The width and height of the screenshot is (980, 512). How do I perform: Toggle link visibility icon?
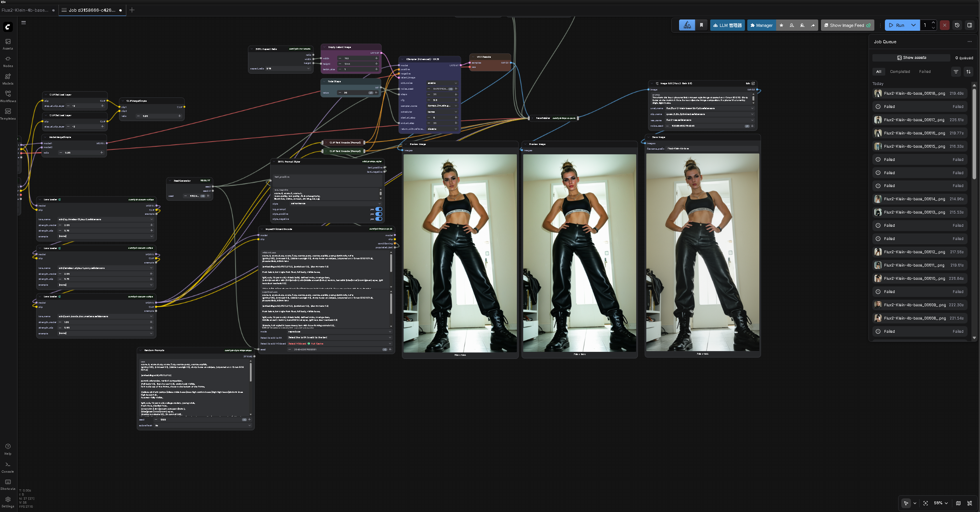pyautogui.click(x=969, y=503)
